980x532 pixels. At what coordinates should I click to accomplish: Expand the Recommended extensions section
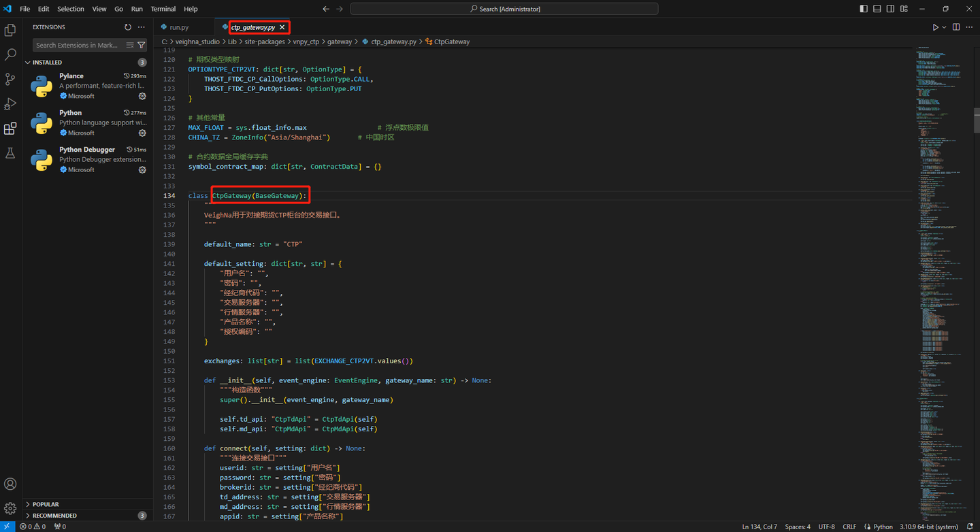point(54,516)
